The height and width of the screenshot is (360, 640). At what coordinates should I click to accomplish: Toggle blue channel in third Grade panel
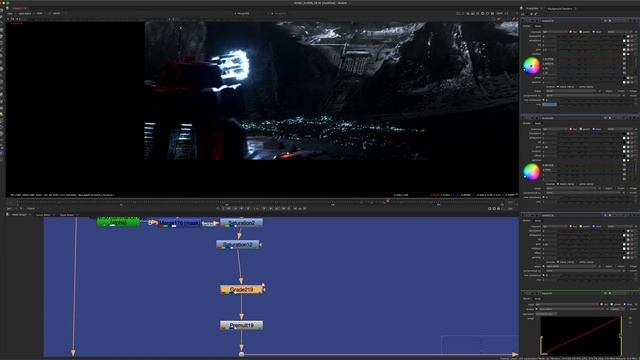593,226
